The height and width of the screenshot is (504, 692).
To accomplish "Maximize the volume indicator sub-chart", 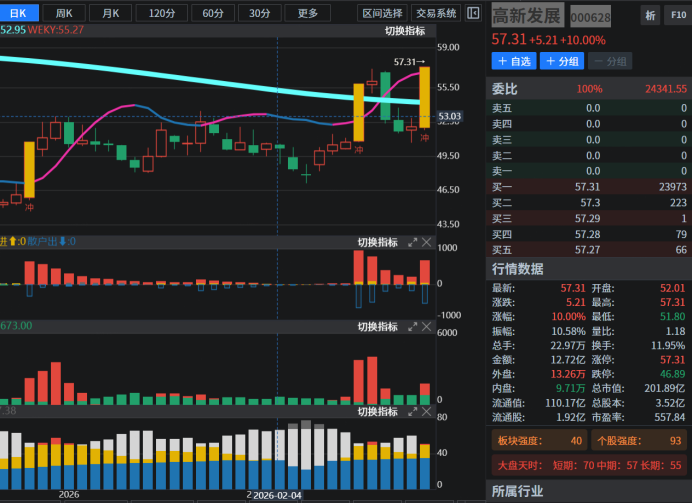I will 411,327.
